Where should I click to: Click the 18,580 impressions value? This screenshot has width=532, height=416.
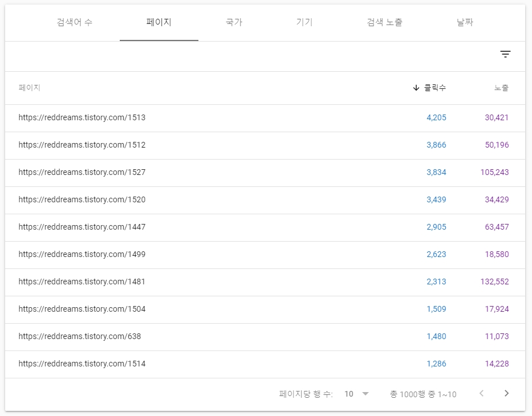(497, 254)
